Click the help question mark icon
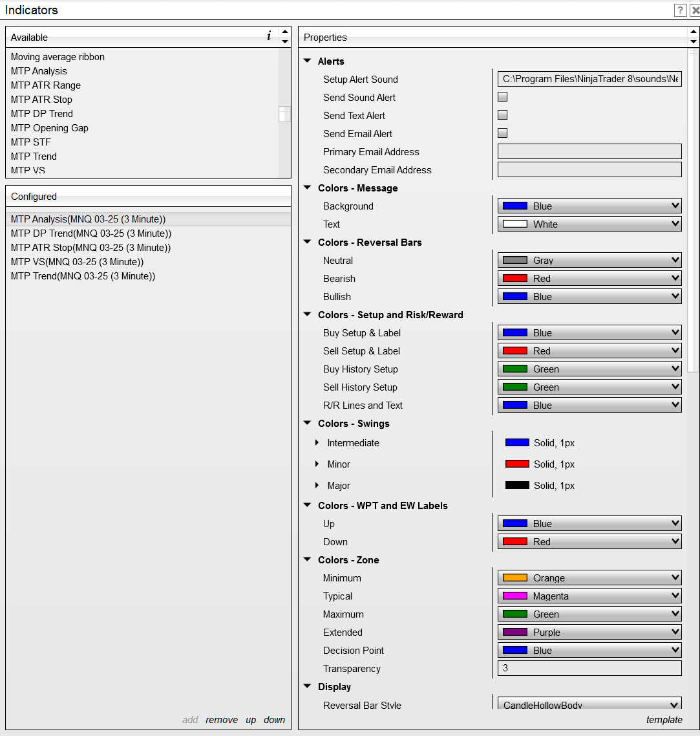The width and height of the screenshot is (700, 736). 680,10
